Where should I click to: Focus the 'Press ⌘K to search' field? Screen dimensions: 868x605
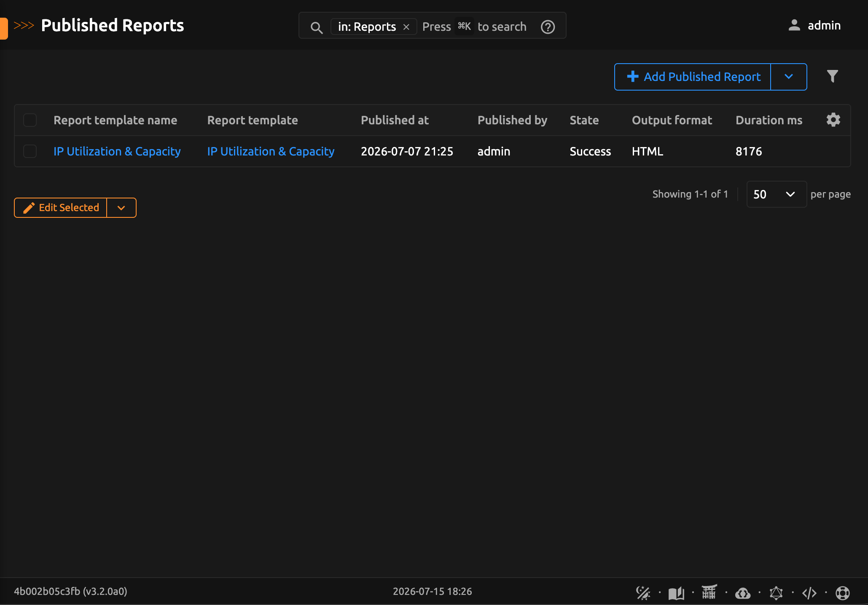(474, 27)
